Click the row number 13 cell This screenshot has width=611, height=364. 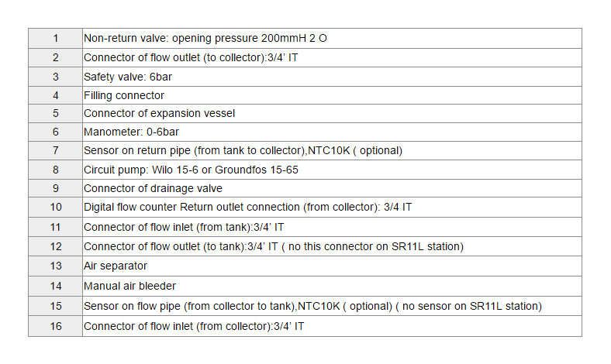click(x=55, y=266)
